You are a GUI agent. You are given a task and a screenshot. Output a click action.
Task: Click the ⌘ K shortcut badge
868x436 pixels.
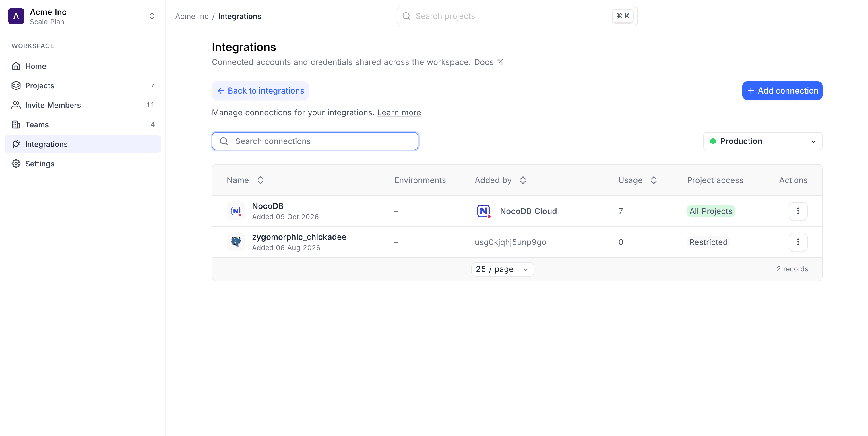[x=622, y=16]
